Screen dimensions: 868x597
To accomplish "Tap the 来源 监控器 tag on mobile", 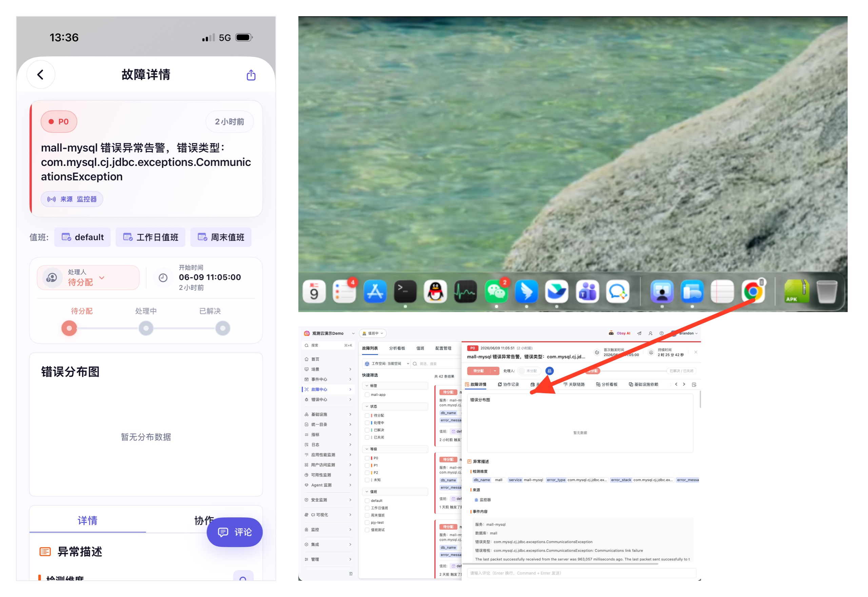I will pyautogui.click(x=72, y=199).
